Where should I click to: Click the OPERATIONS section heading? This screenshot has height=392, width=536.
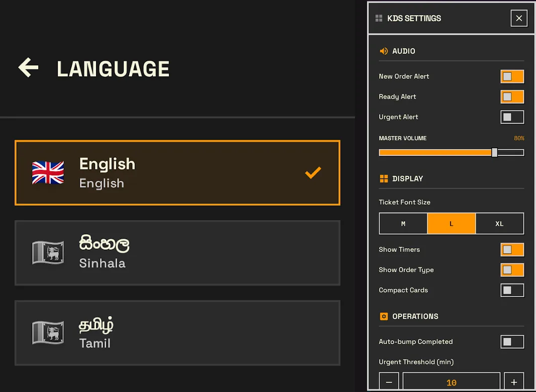(415, 316)
